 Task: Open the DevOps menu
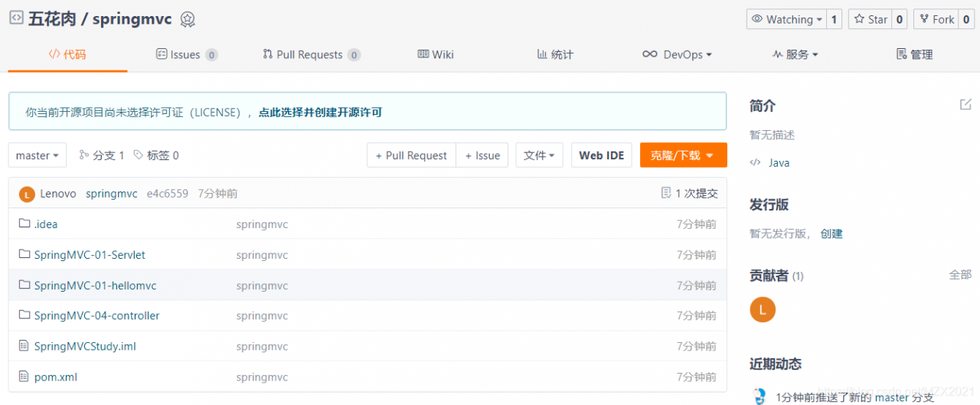677,54
